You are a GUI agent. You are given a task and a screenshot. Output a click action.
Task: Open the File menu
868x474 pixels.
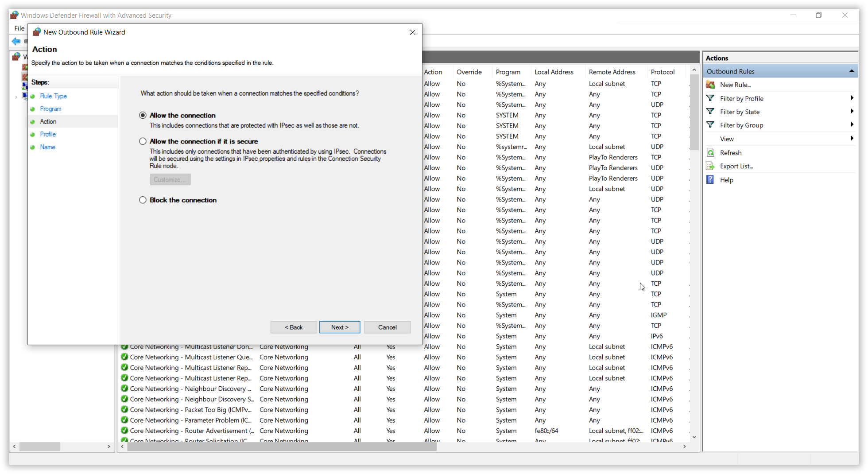point(19,28)
